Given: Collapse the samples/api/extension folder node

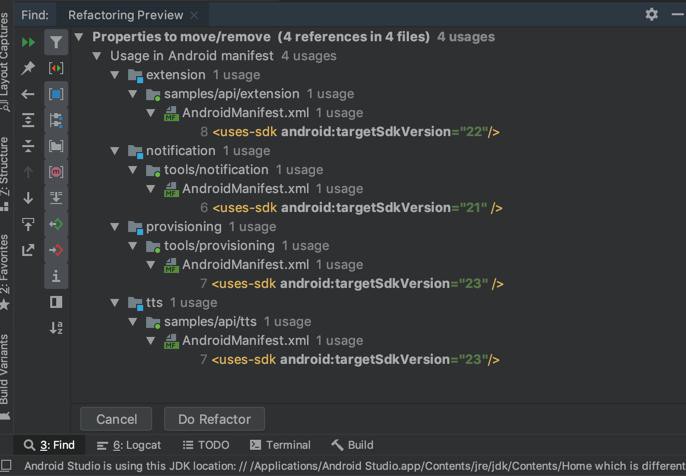Looking at the screenshot, I should coord(133,94).
